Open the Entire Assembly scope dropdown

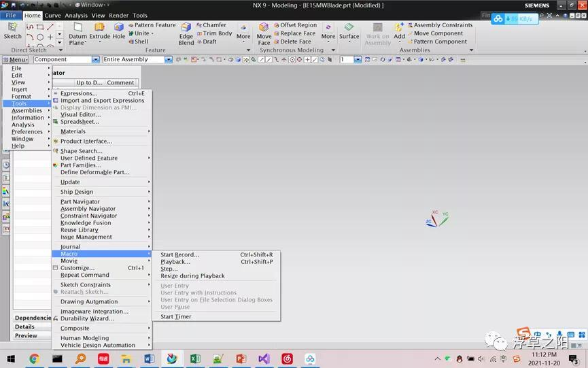tap(169, 59)
